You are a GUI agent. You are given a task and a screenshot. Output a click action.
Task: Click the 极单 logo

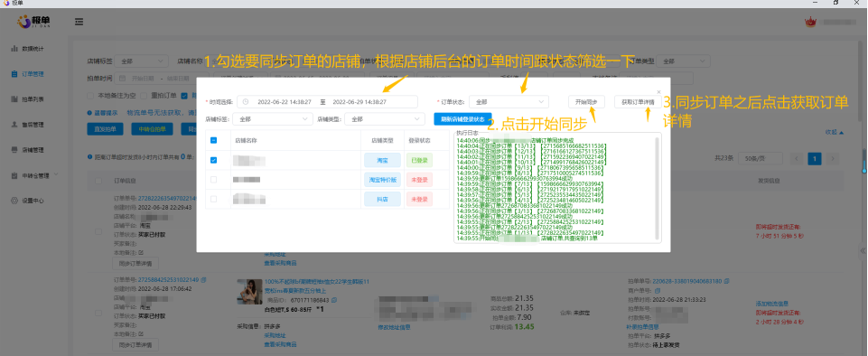coord(33,22)
